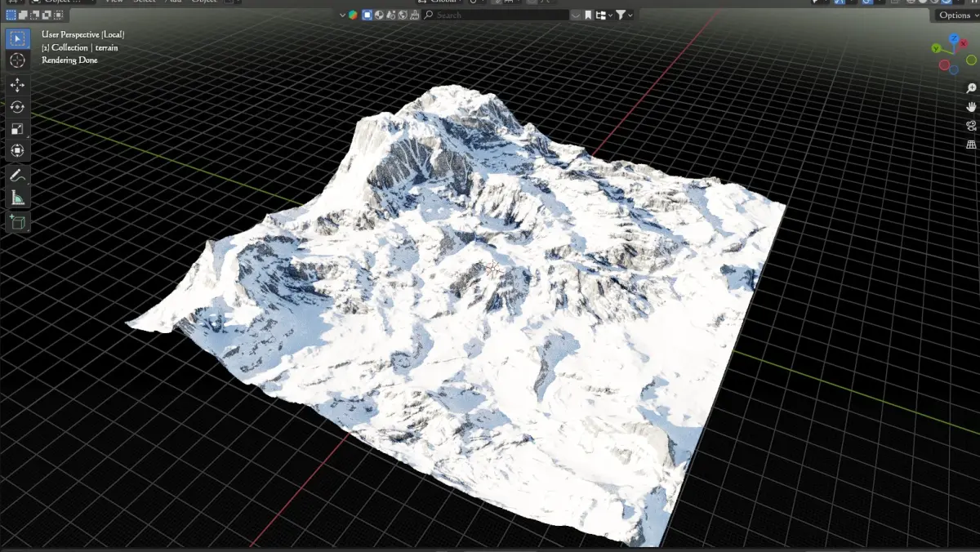This screenshot has width=980, height=552.
Task: Activate the 3D Cursor tool
Action: 17,60
